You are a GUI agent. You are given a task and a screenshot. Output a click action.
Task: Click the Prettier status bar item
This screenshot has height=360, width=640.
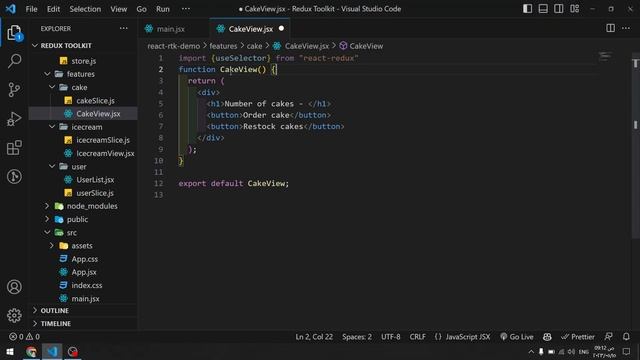(578, 337)
